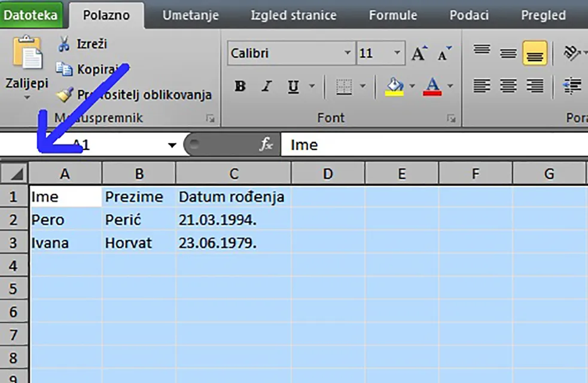Switch to the Polazno tab

pyautogui.click(x=106, y=16)
